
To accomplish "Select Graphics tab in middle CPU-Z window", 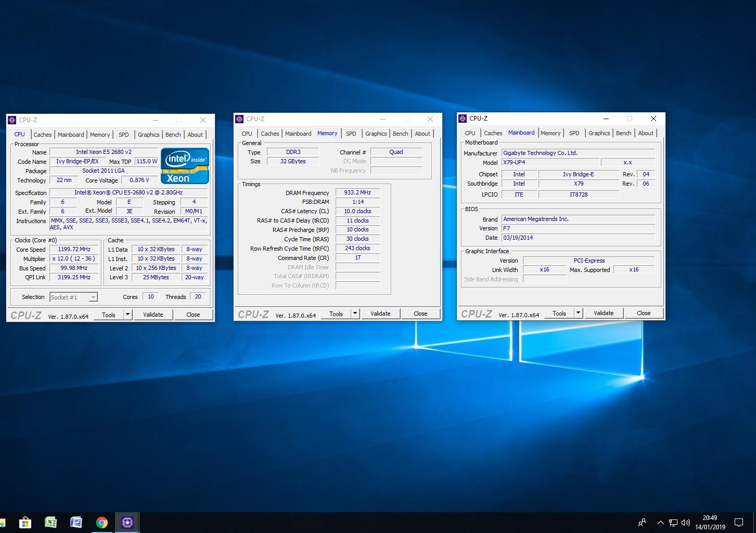I will [x=376, y=134].
